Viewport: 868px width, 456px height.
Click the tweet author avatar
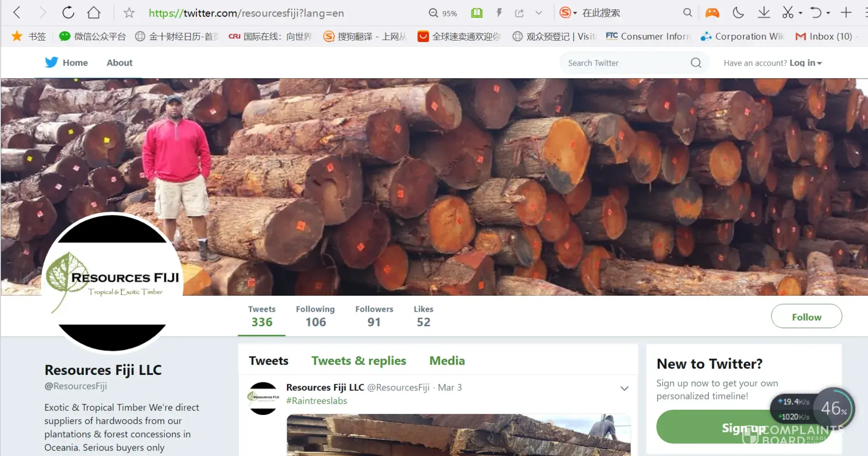click(263, 398)
